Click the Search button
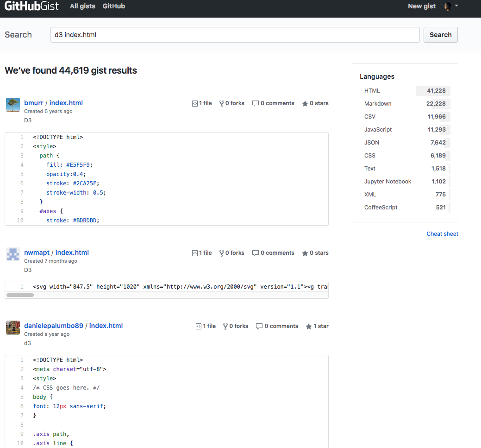Viewport: 481px width, 448px height. coord(441,35)
